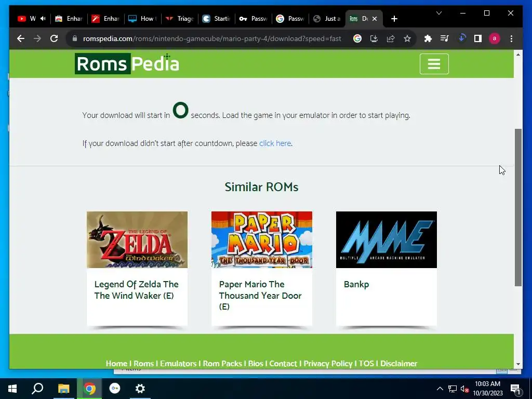The width and height of the screenshot is (532, 399).
Task: Open Windows taskbar search
Action: click(37, 389)
